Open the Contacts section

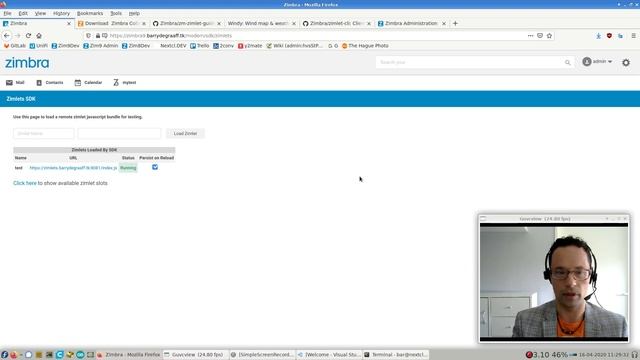50,82
